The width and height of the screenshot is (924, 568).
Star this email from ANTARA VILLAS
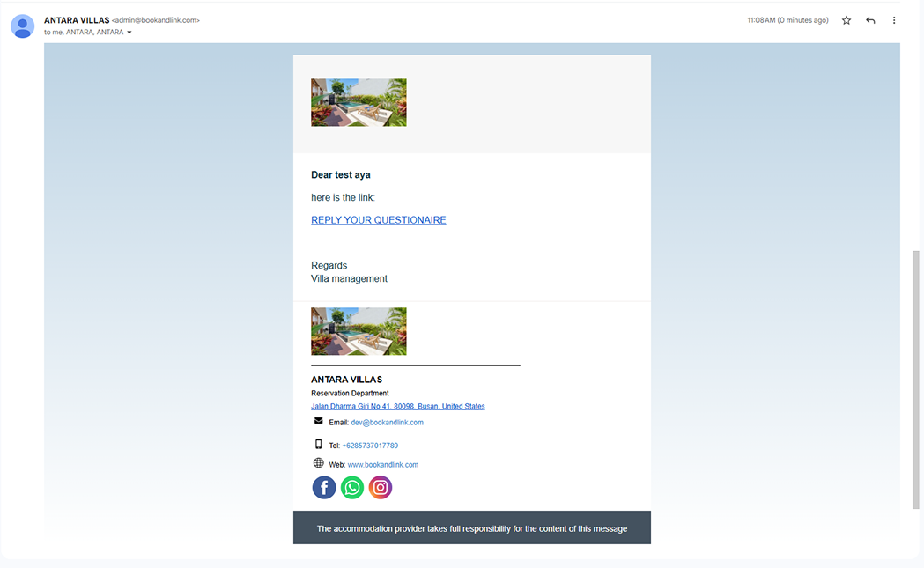[x=846, y=20]
